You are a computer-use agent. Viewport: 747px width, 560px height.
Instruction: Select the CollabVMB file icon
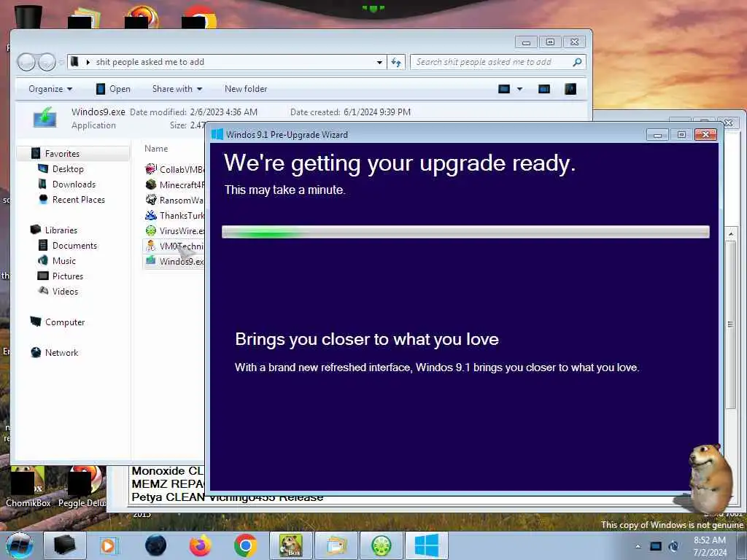tap(150, 169)
